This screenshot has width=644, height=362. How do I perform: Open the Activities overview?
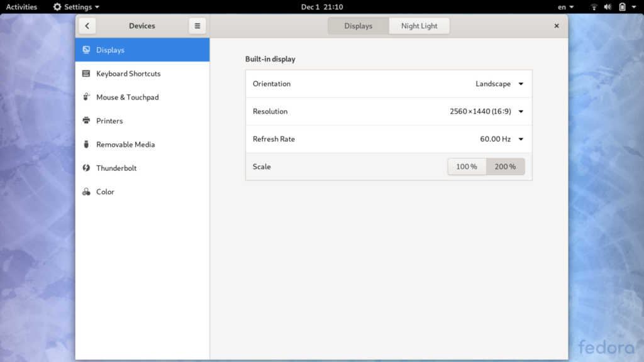[21, 7]
